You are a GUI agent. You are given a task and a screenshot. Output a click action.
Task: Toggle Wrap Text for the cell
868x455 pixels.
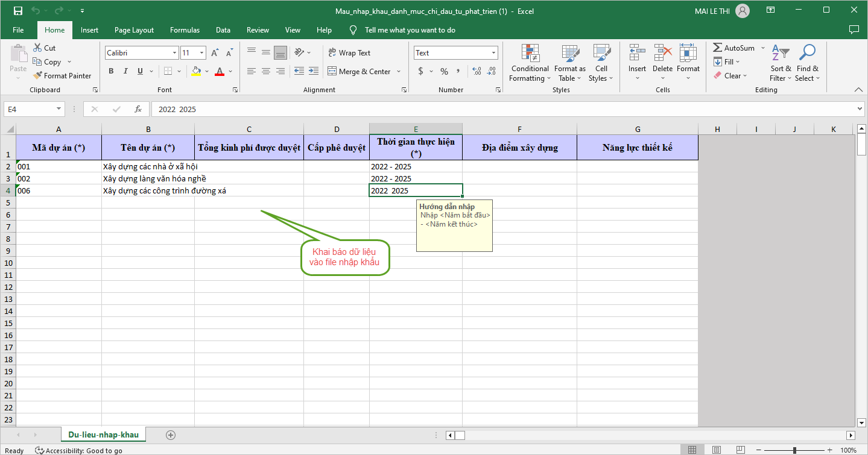click(x=349, y=53)
